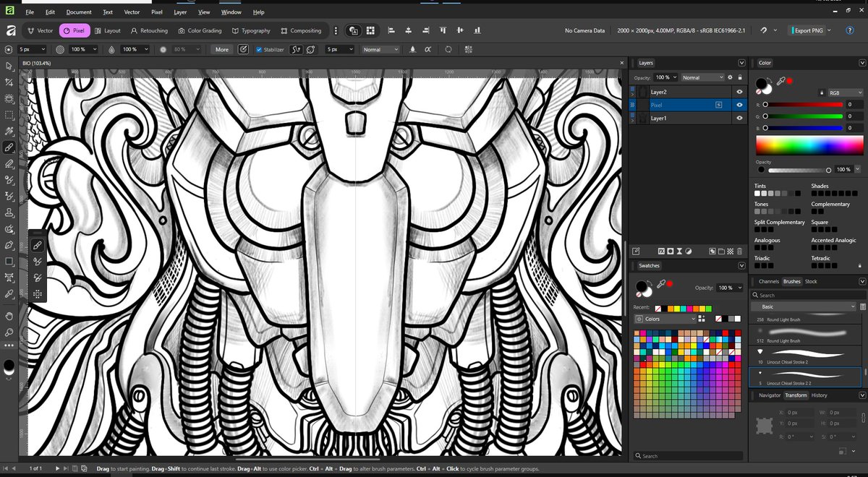The width and height of the screenshot is (868, 477).
Task: Click the Protect Alpha icon
Action: click(x=428, y=49)
